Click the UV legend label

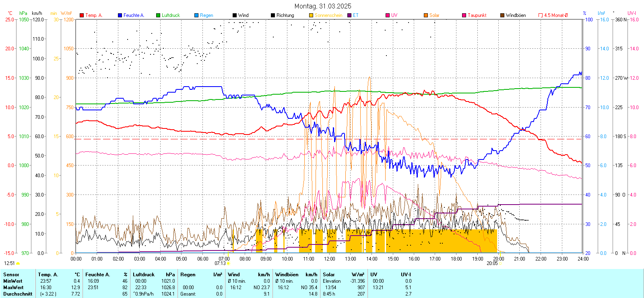[x=394, y=15]
